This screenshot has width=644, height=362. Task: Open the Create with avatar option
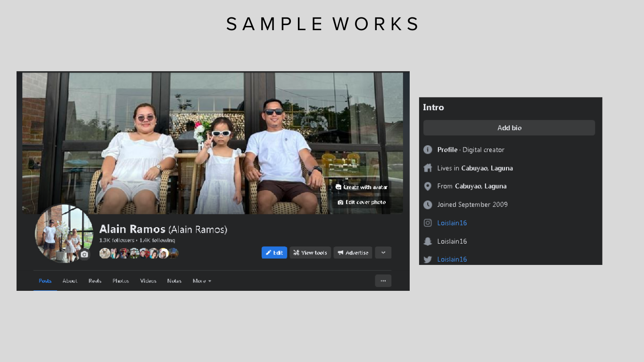pyautogui.click(x=361, y=187)
